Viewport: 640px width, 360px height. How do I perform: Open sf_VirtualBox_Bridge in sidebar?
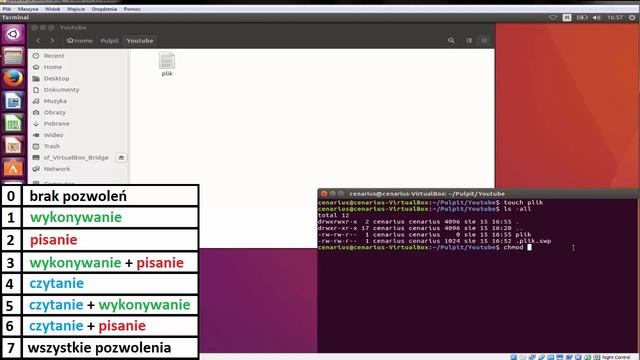click(76, 158)
